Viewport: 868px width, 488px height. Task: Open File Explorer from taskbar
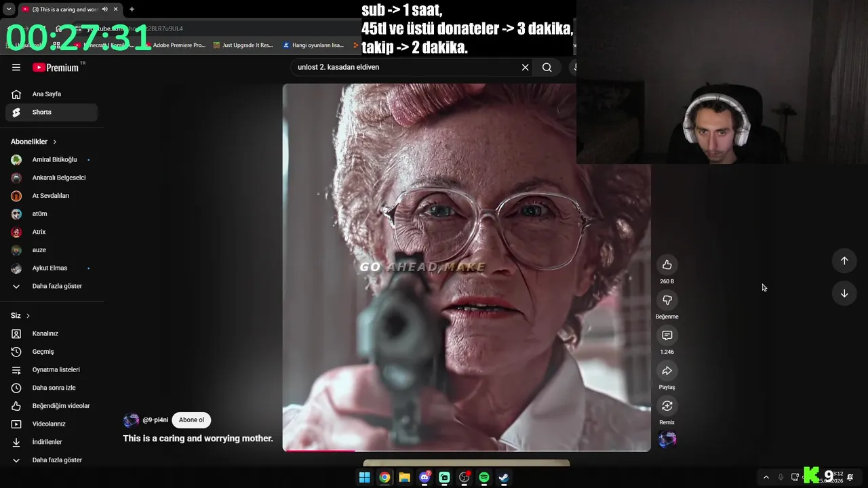pos(404,477)
